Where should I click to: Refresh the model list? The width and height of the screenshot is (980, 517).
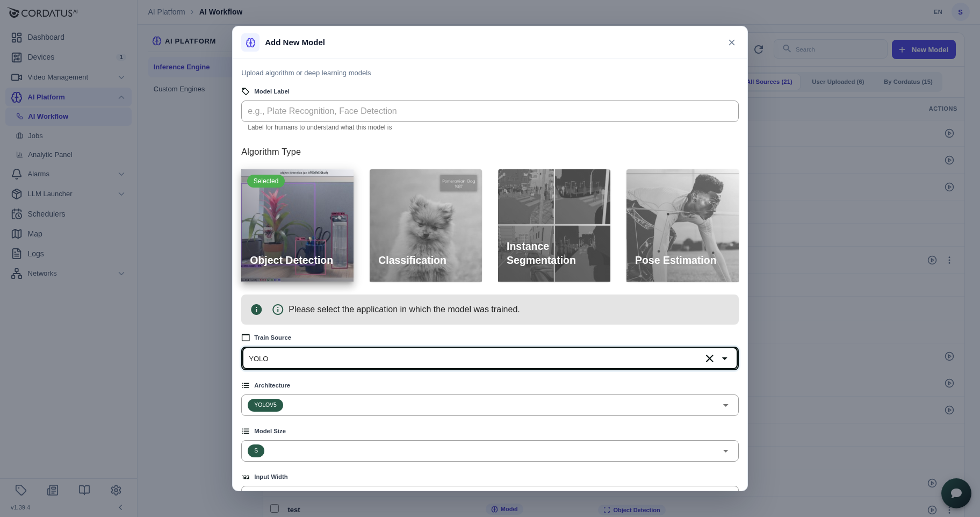(x=759, y=49)
